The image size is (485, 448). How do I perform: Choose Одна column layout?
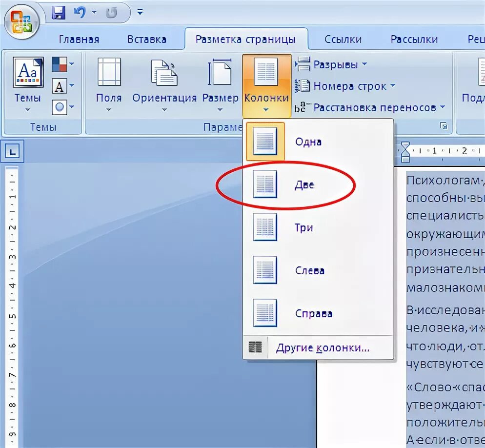pos(318,142)
